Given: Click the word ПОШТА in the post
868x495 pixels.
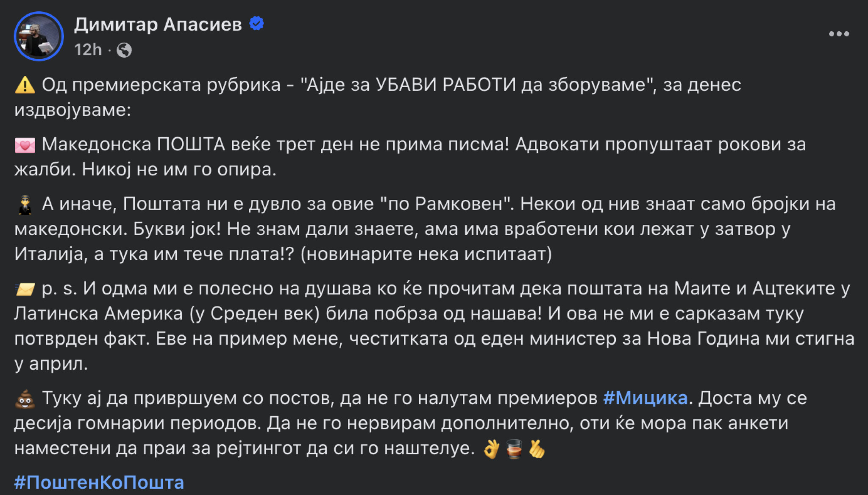Looking at the screenshot, I should [x=191, y=144].
